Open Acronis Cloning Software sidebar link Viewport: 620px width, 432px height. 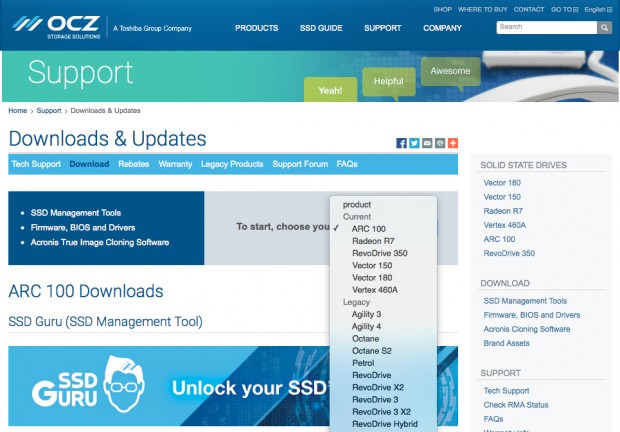point(527,329)
